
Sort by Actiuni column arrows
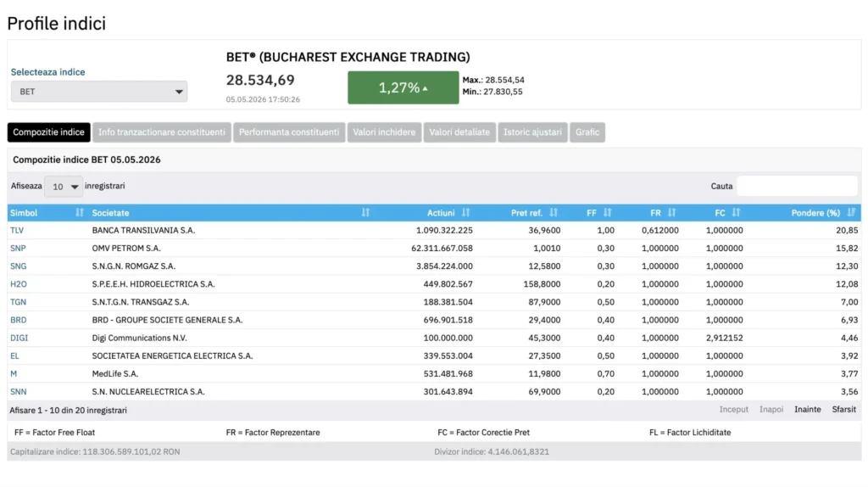tap(465, 213)
